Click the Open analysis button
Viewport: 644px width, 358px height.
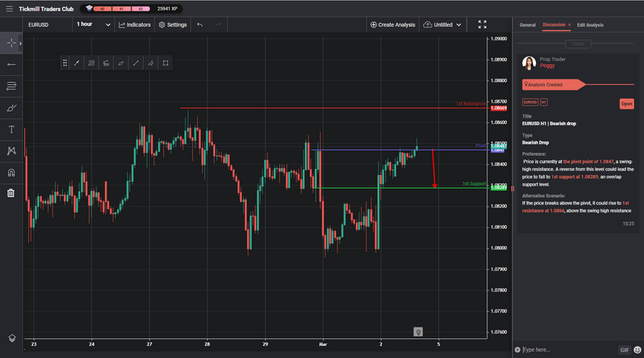click(627, 104)
